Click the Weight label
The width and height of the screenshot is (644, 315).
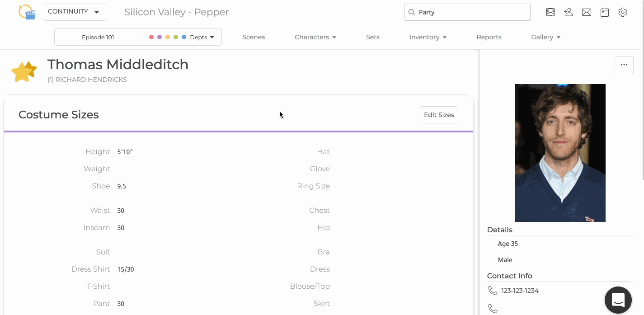pos(97,169)
